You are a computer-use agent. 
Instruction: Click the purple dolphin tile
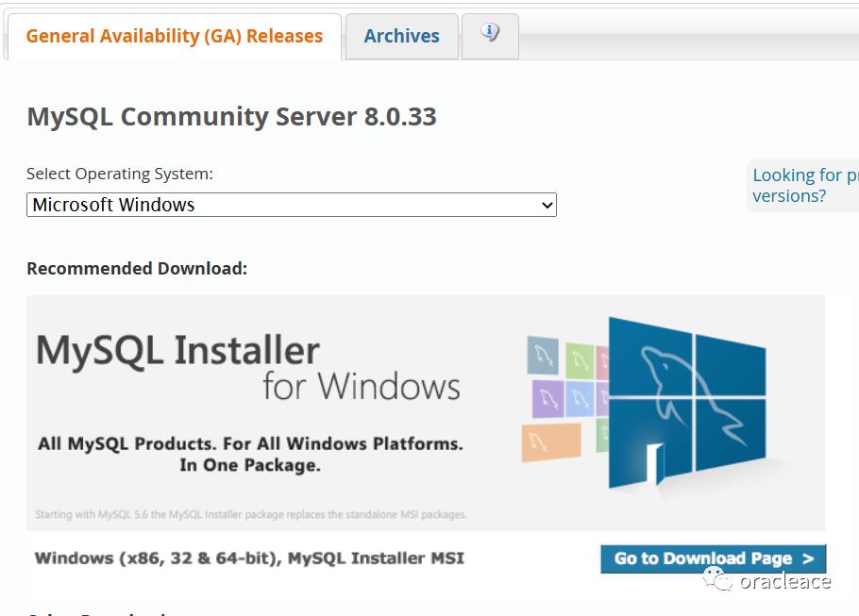548,398
